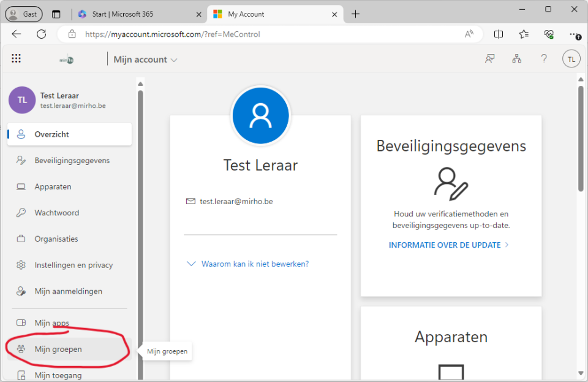588x382 pixels.
Task: Click the organization chart icon in header
Action: [517, 59]
